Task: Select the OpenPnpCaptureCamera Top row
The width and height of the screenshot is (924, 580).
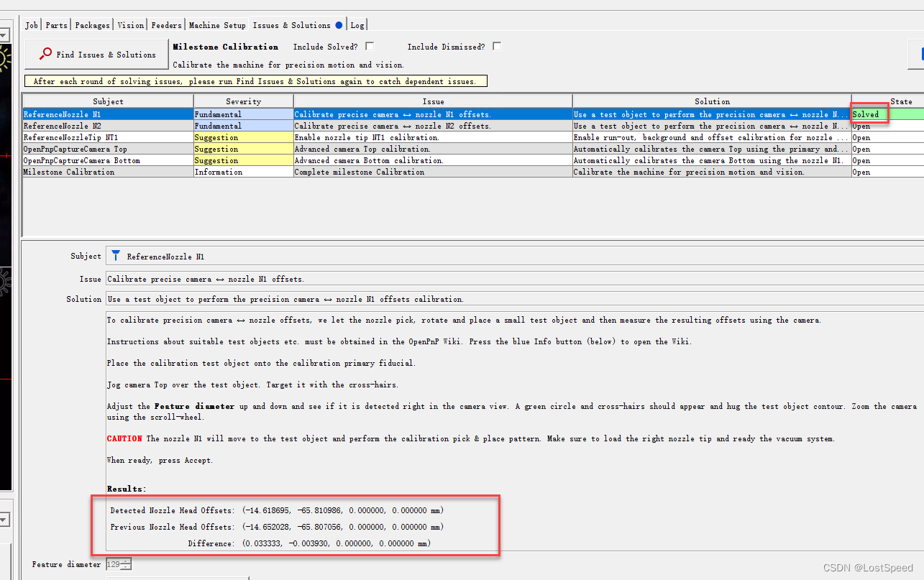Action: [x=473, y=149]
